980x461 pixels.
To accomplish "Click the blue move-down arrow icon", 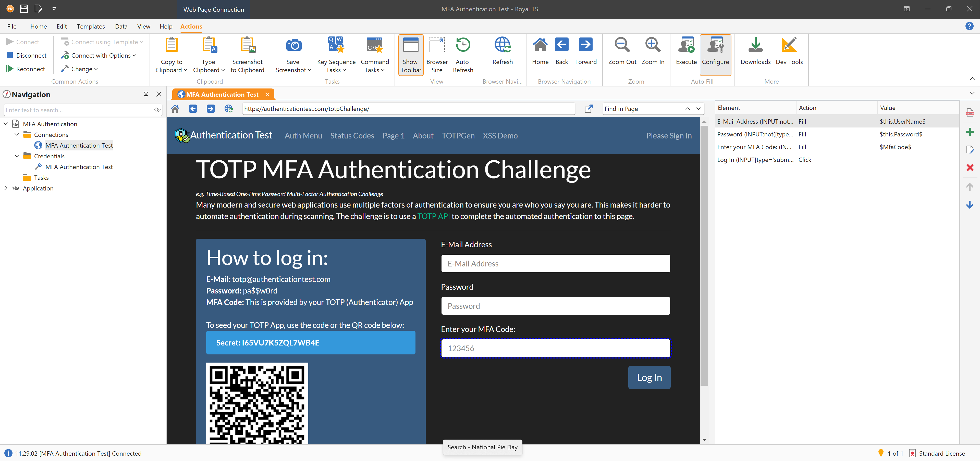I will click(x=970, y=205).
